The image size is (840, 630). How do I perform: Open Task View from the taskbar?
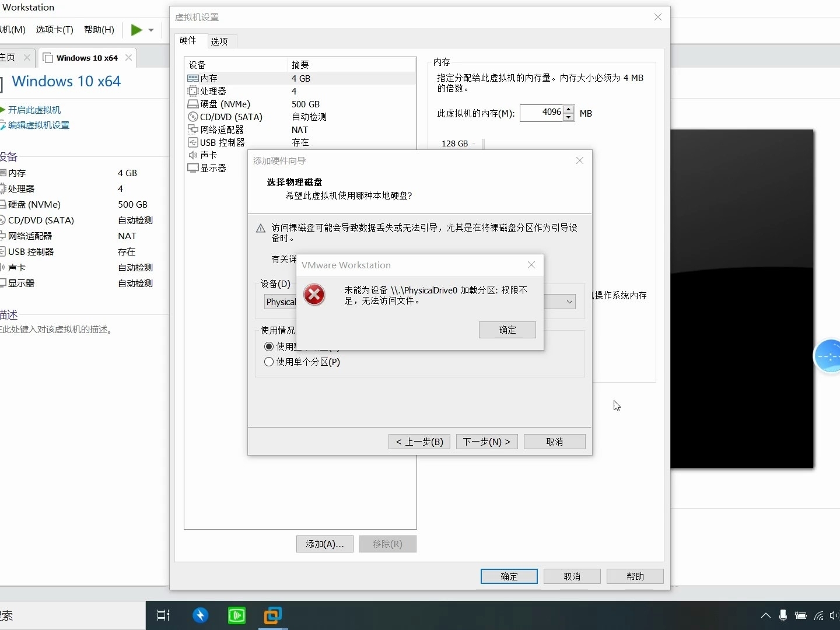[x=163, y=615]
